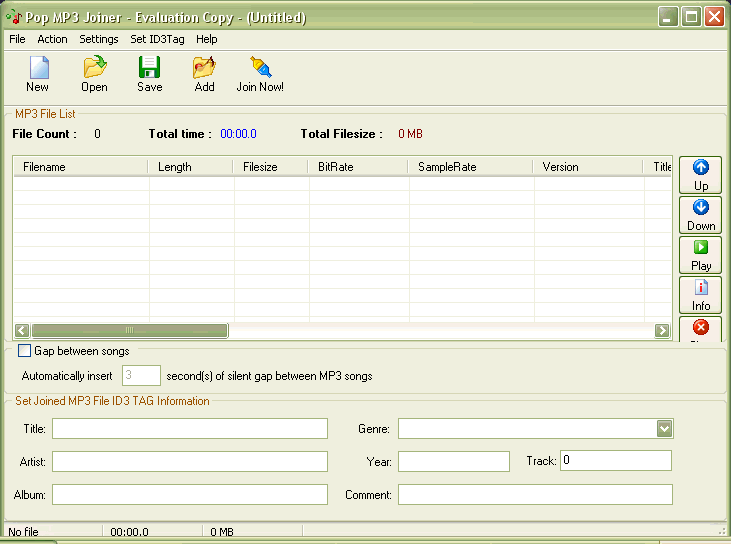Image resolution: width=731 pixels, height=544 pixels.
Task: Sort by Length column header
Action: [x=190, y=167]
